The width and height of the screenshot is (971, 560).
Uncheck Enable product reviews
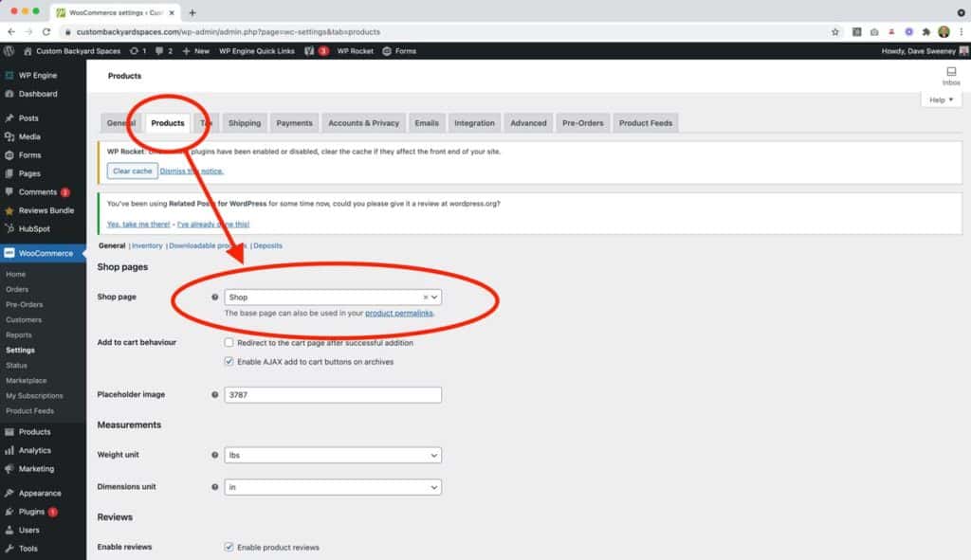pyautogui.click(x=229, y=546)
